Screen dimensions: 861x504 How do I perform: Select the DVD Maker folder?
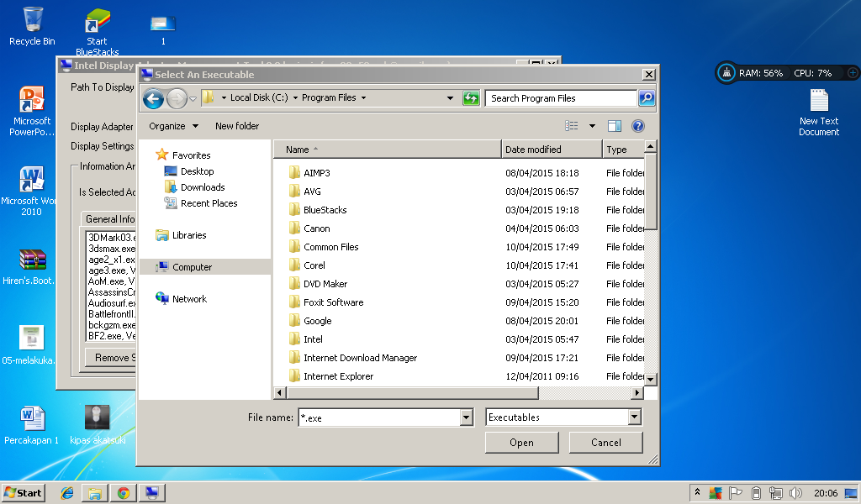(318, 284)
